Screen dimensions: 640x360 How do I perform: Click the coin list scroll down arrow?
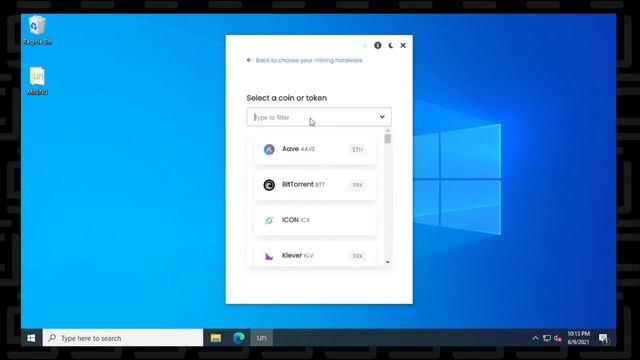(x=388, y=262)
